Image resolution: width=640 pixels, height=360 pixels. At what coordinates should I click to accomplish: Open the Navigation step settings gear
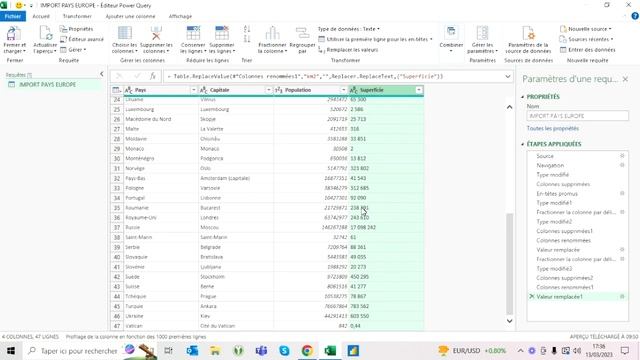(622, 165)
